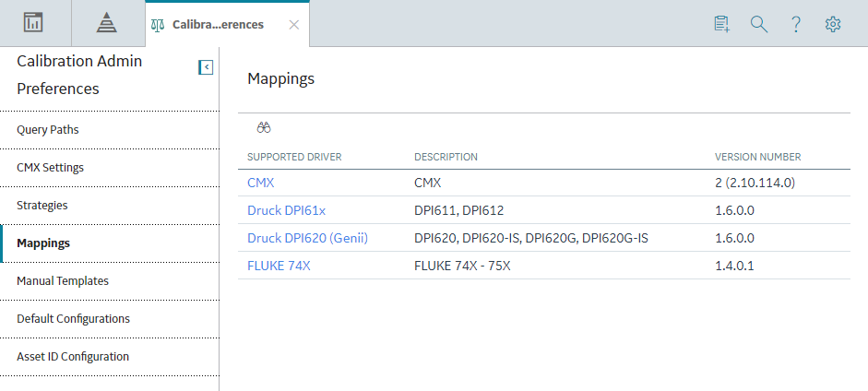Click the binoculars search icon in Mappings
The width and height of the screenshot is (868, 391).
click(x=264, y=128)
